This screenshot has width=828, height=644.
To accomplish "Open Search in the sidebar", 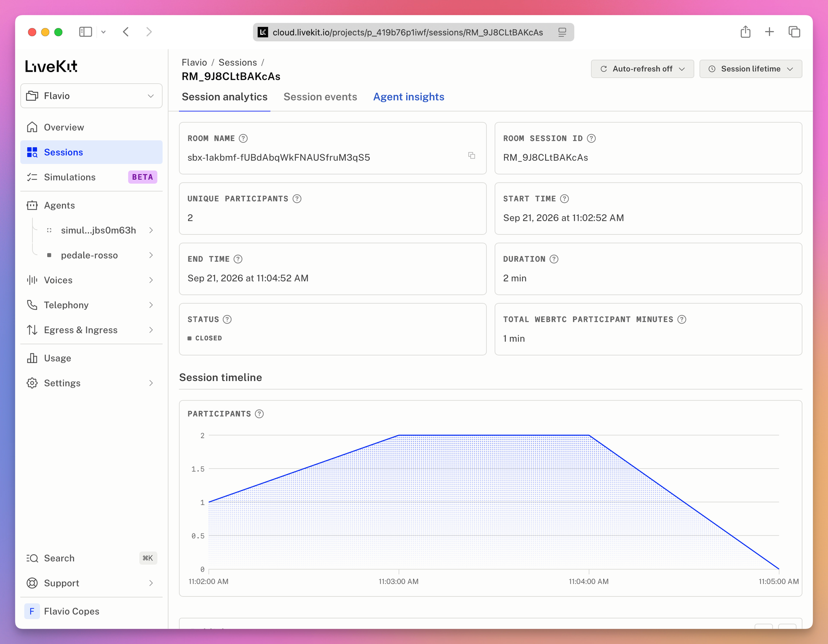I will [91, 558].
